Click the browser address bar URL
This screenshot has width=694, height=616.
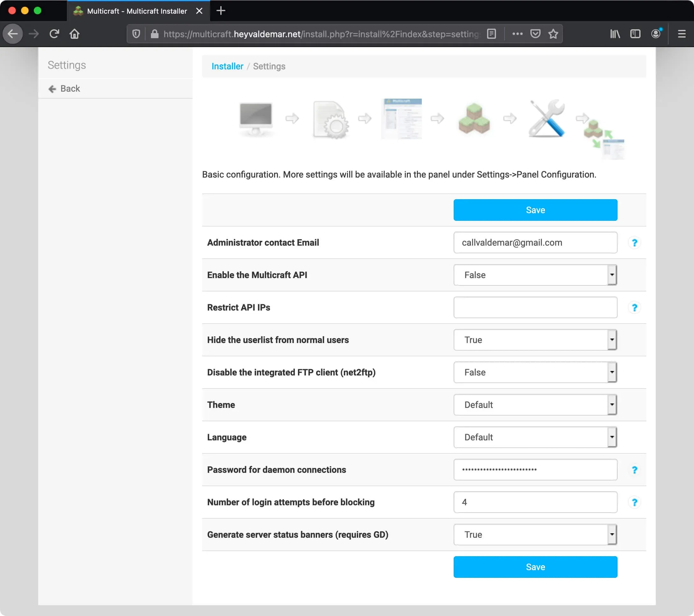pos(321,34)
